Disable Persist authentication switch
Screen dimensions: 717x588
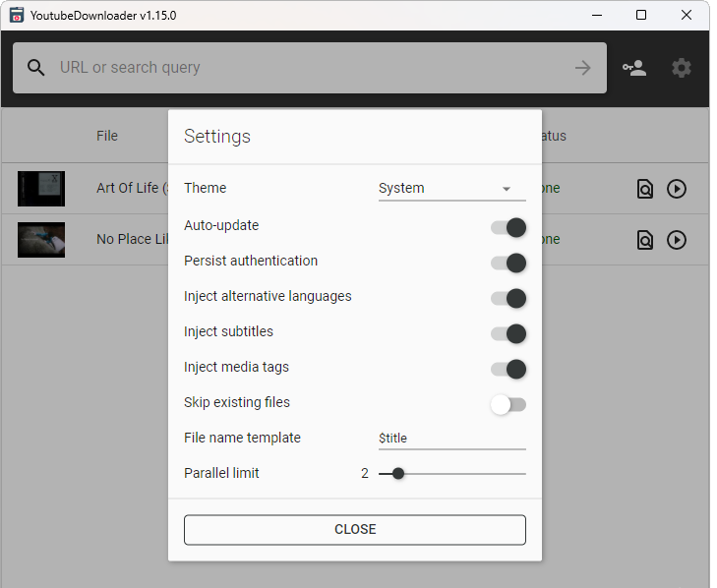[x=508, y=263]
